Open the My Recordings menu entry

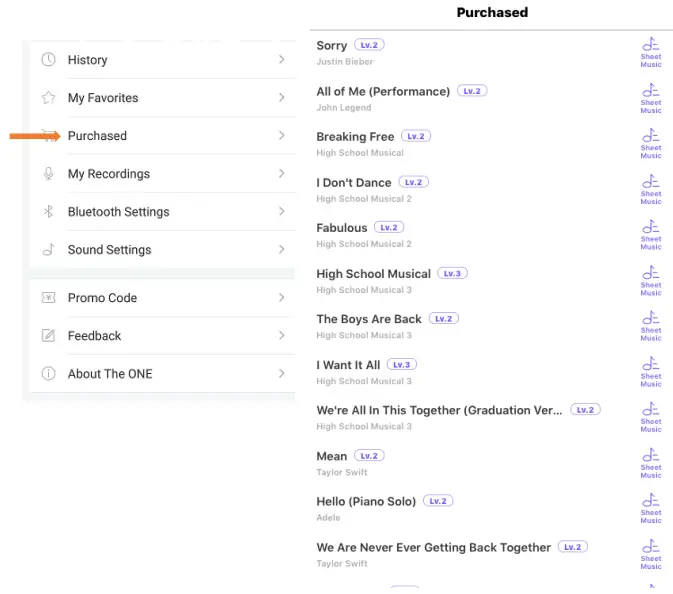pos(108,174)
